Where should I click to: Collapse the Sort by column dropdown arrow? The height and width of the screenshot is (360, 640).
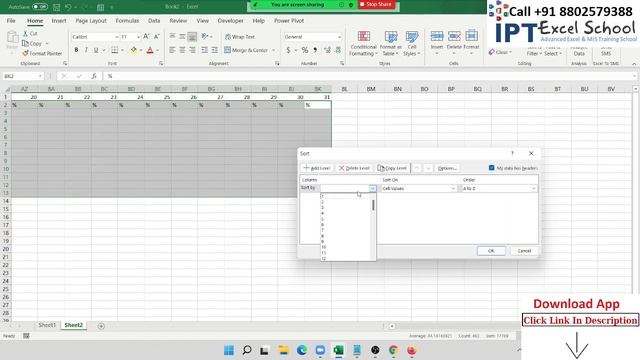coord(372,188)
